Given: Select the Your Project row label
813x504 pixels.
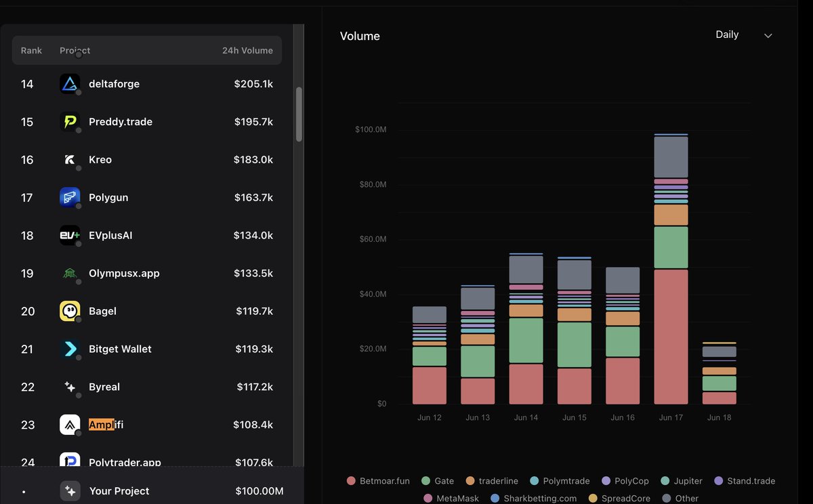Looking at the screenshot, I should tap(119, 491).
